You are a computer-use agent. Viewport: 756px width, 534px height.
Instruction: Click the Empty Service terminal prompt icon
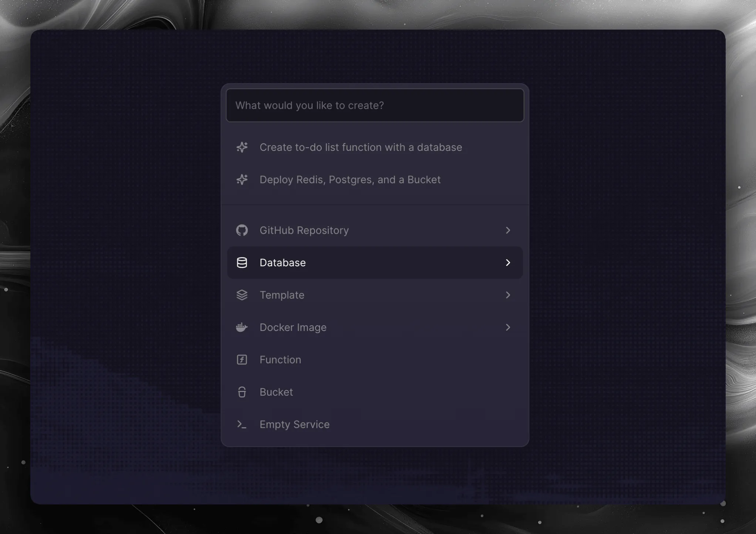pyautogui.click(x=242, y=425)
